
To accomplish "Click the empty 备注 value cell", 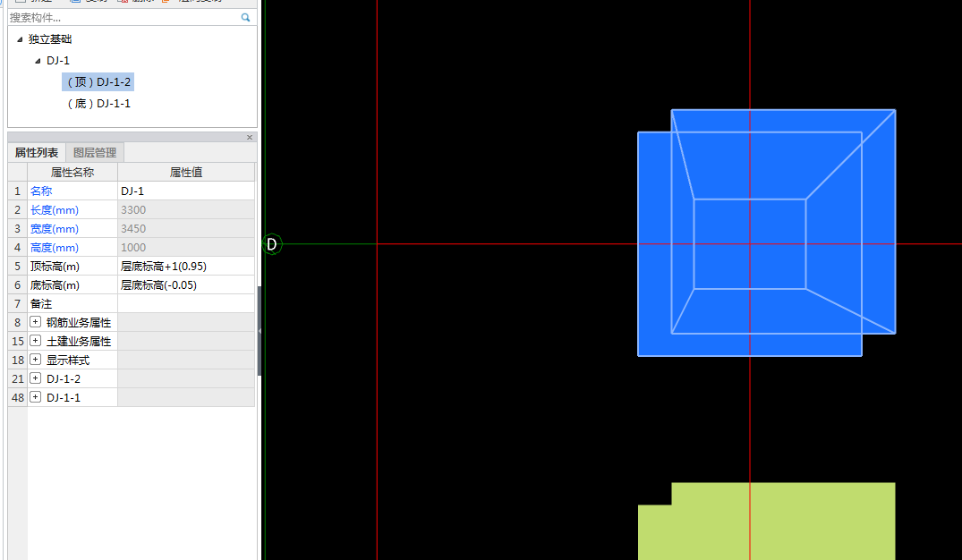I will tap(186, 303).
